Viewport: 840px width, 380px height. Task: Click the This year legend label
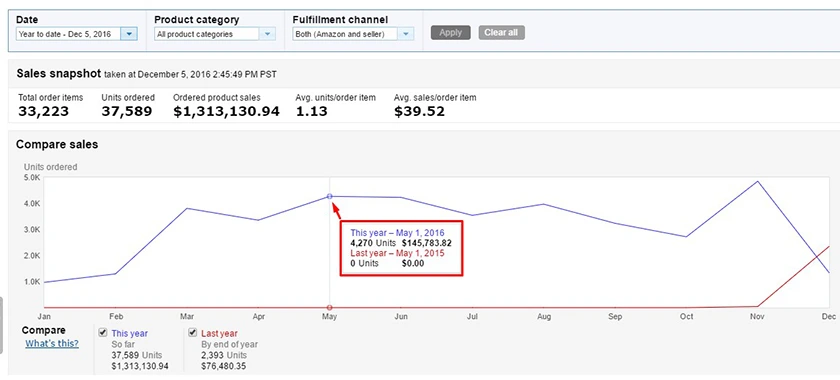[x=130, y=333]
